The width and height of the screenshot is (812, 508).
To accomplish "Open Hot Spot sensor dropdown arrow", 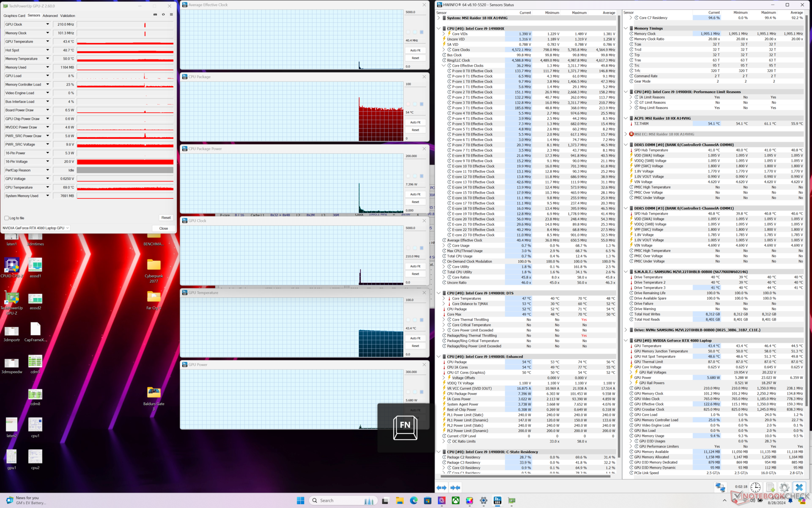I will tap(47, 50).
